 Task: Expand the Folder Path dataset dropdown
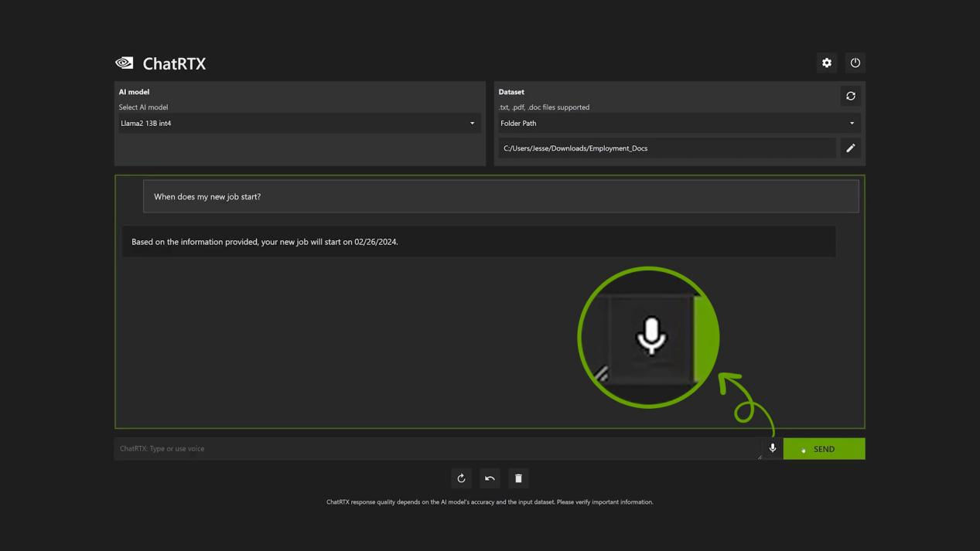pyautogui.click(x=678, y=124)
